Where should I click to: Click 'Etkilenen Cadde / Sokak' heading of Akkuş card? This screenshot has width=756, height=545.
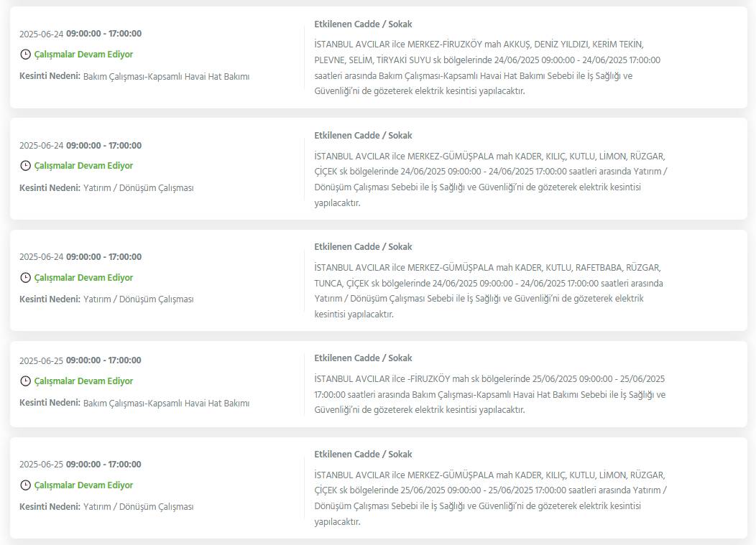(x=363, y=24)
